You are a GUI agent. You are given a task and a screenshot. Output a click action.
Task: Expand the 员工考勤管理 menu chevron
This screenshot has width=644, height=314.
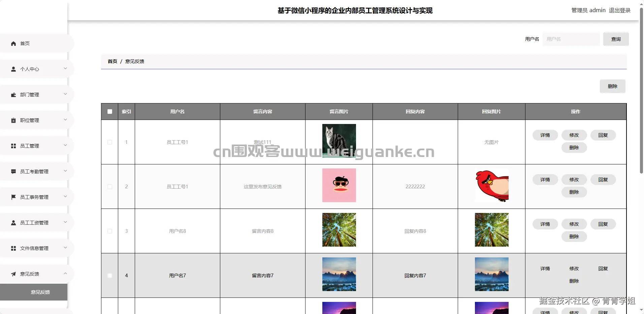[65, 171]
